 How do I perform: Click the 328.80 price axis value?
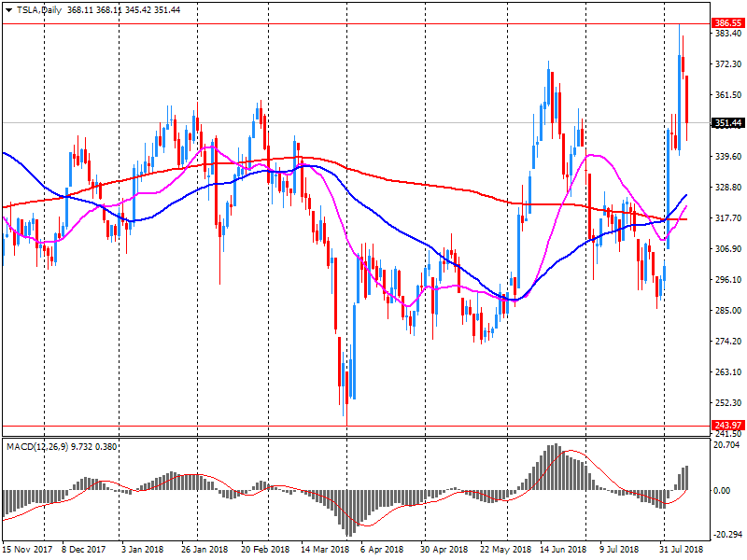pyautogui.click(x=728, y=188)
